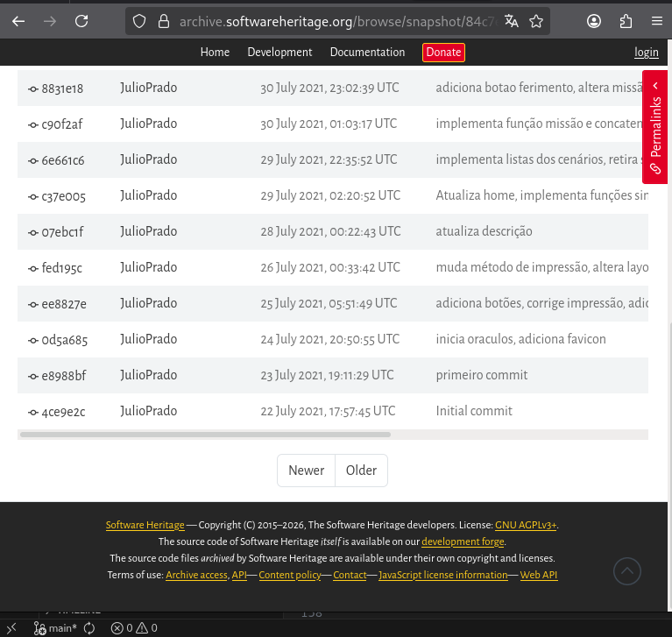Open the errors count in status bar

click(x=122, y=628)
